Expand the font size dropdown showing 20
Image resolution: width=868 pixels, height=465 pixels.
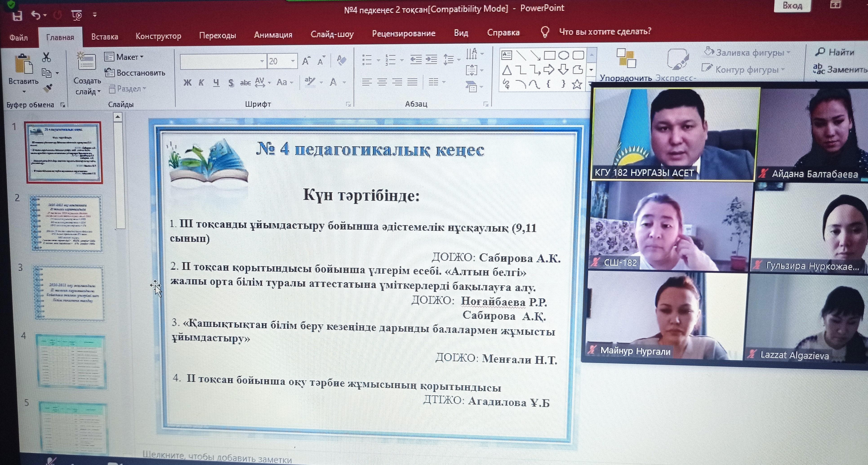tap(294, 61)
